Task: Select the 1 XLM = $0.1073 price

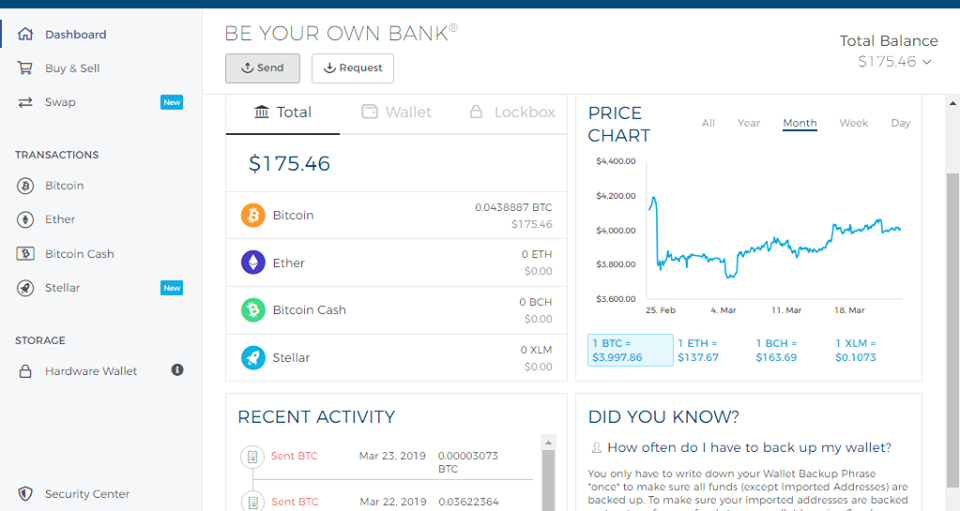Action: pos(855,350)
